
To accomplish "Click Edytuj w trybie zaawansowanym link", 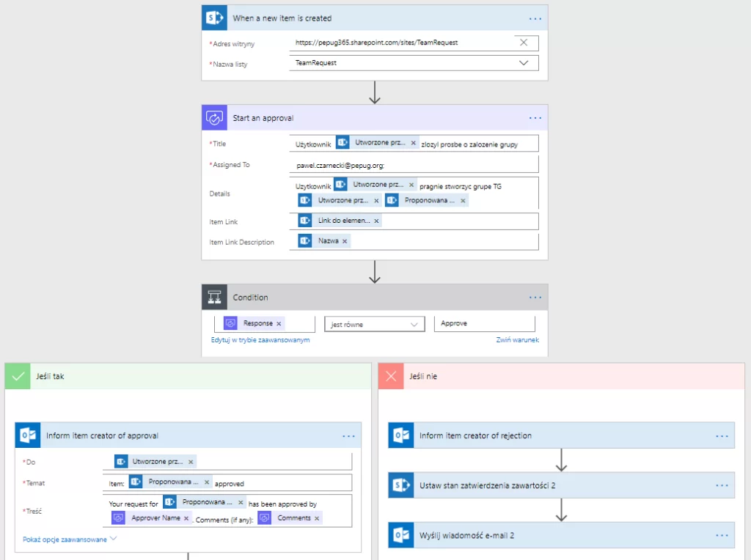I will [260, 340].
